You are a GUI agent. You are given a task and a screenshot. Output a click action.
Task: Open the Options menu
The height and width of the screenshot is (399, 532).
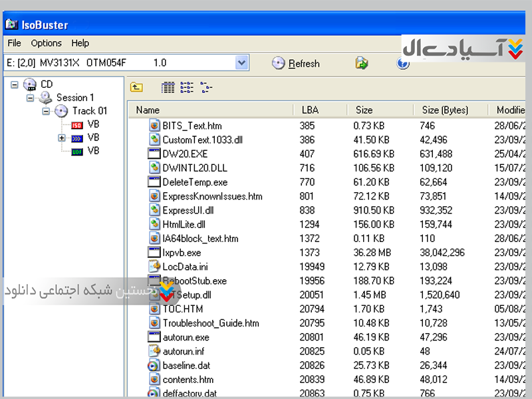46,43
